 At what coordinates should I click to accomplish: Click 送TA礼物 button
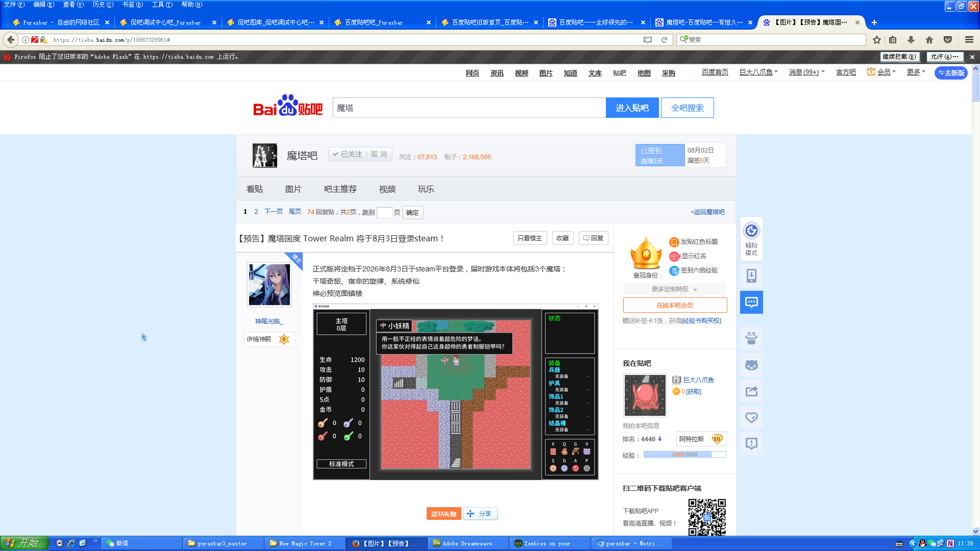click(x=444, y=514)
